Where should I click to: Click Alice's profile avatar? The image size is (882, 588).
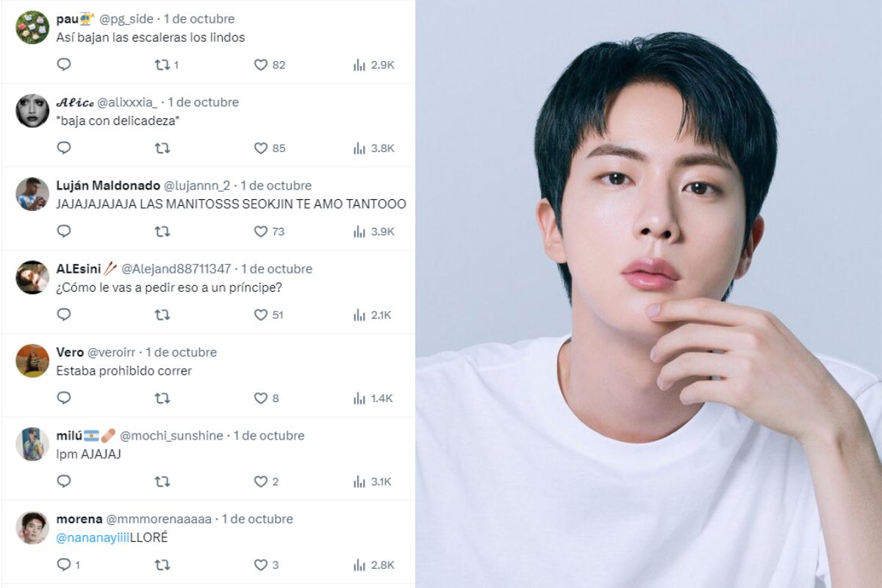click(32, 110)
